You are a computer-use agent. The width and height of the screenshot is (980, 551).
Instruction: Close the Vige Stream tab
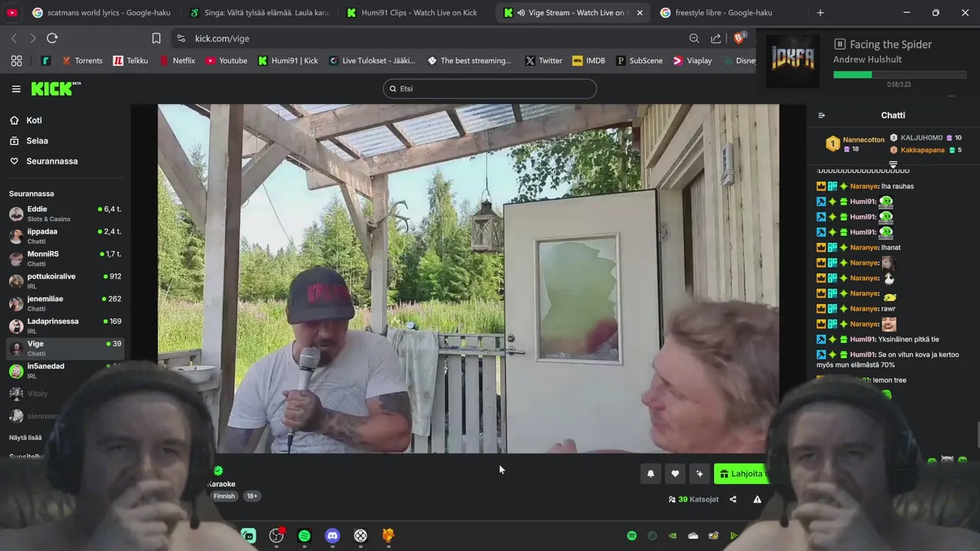point(640,12)
